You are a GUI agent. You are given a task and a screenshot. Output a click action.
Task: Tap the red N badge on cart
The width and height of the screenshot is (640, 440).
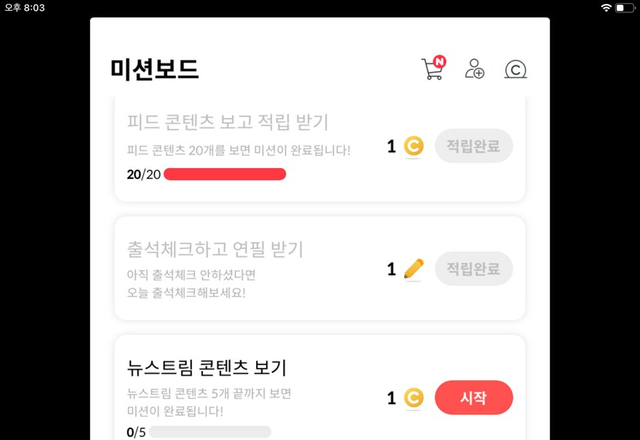click(x=439, y=62)
